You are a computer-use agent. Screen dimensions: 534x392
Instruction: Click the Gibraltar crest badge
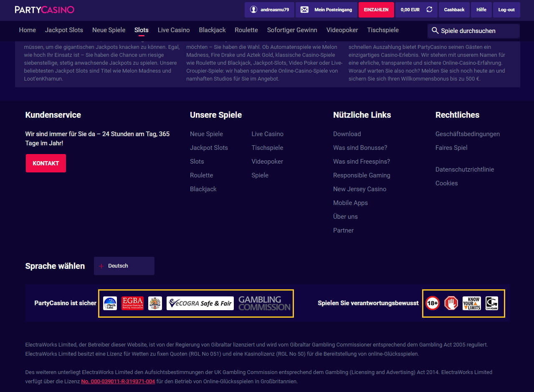click(155, 303)
